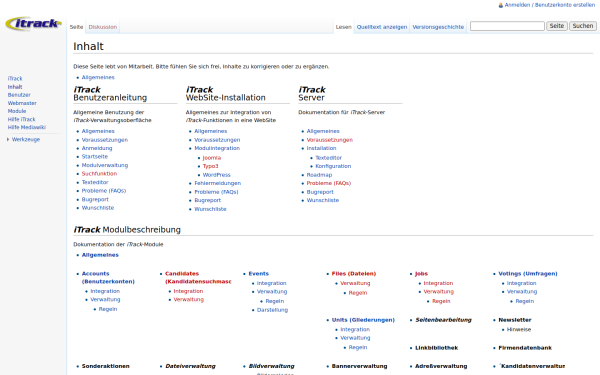Open bold Allgemeines under Modulbeschreibung

[100, 255]
